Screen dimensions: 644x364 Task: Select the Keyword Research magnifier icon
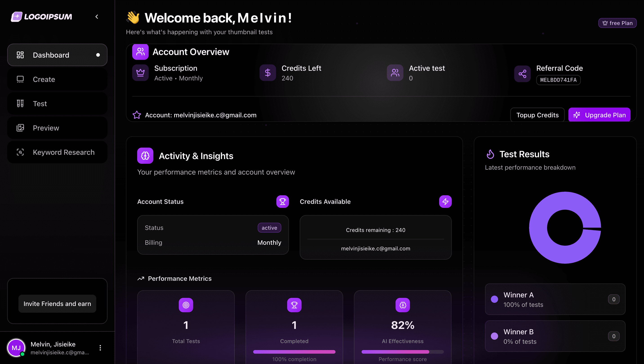click(20, 152)
